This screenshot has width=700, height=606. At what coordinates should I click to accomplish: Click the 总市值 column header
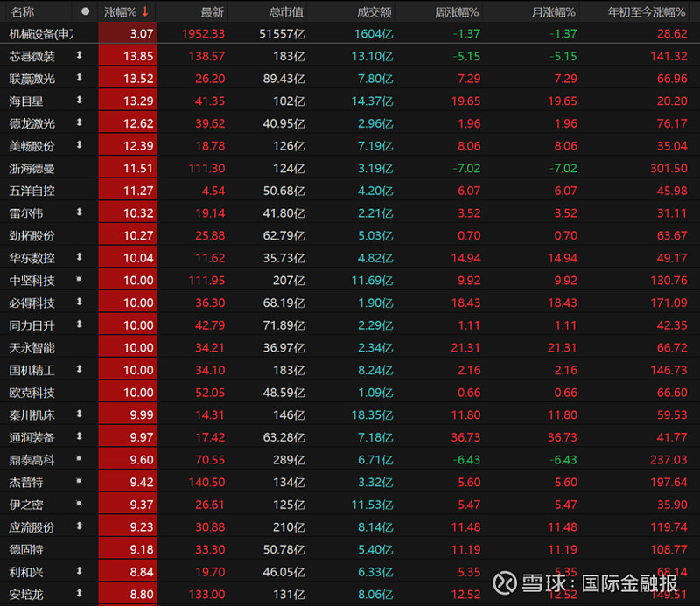(287, 12)
